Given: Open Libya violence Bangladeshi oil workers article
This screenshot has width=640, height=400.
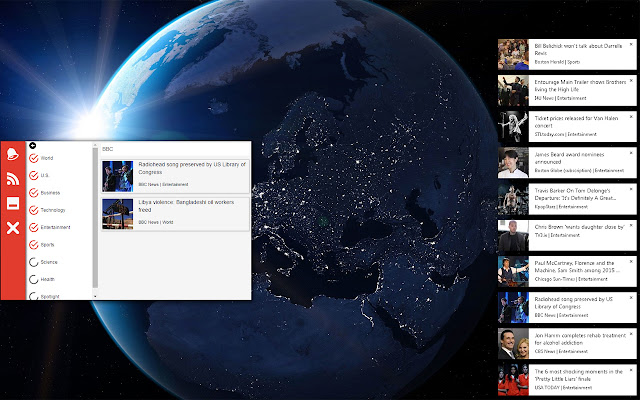Looking at the screenshot, I should [x=175, y=214].
